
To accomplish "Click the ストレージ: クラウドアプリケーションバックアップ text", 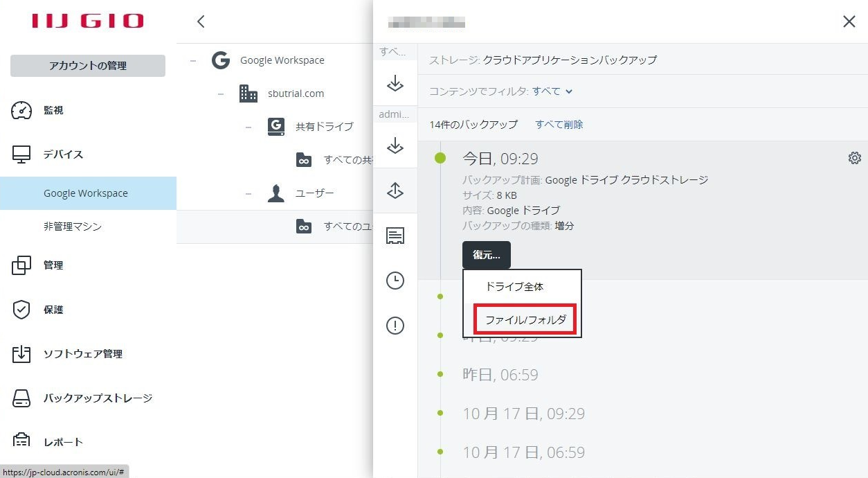I will (543, 60).
